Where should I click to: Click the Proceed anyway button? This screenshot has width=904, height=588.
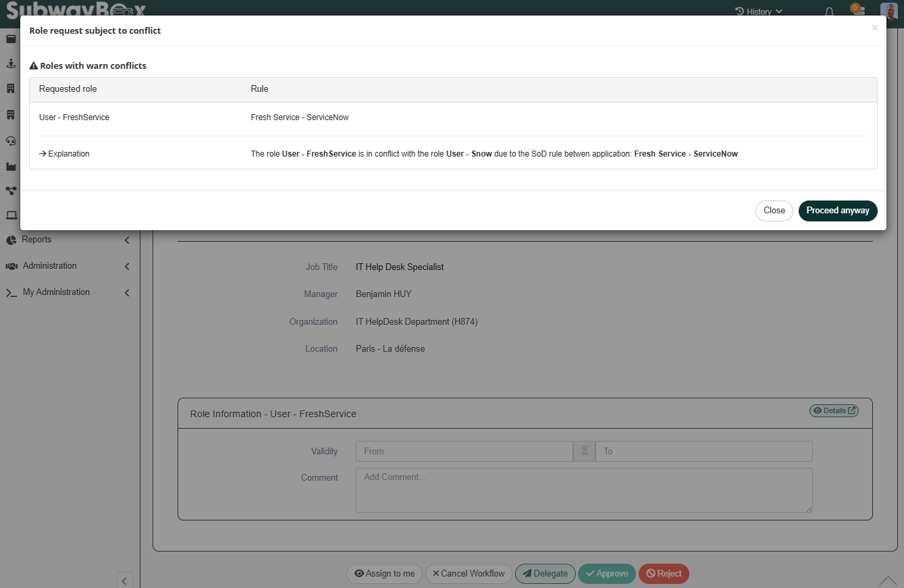(x=837, y=211)
